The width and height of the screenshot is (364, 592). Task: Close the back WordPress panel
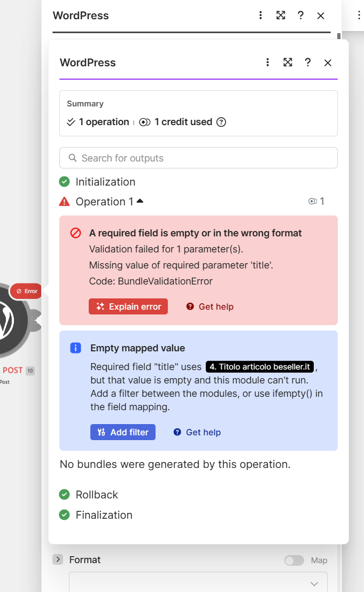pyautogui.click(x=321, y=16)
